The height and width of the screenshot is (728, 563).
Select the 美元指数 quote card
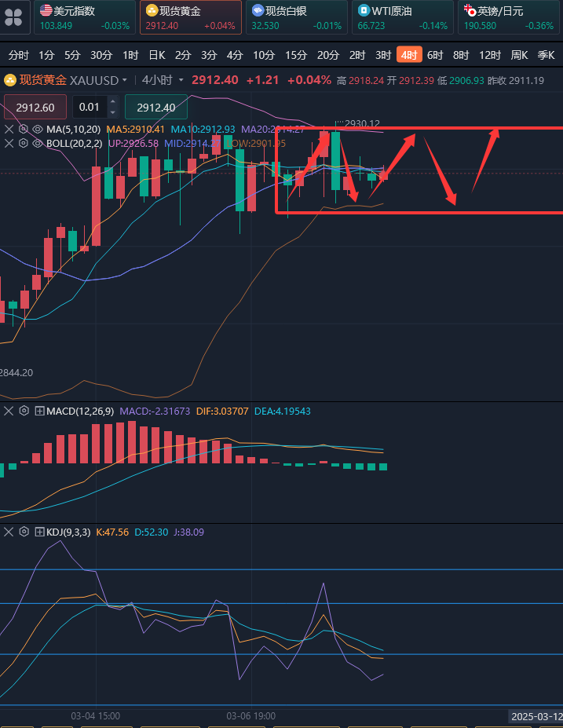[85, 17]
